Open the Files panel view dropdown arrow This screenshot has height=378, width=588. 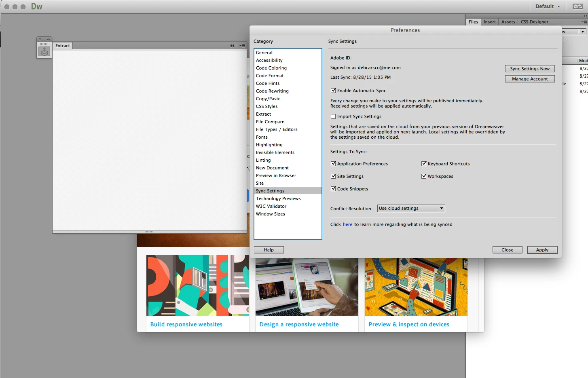coord(583,32)
